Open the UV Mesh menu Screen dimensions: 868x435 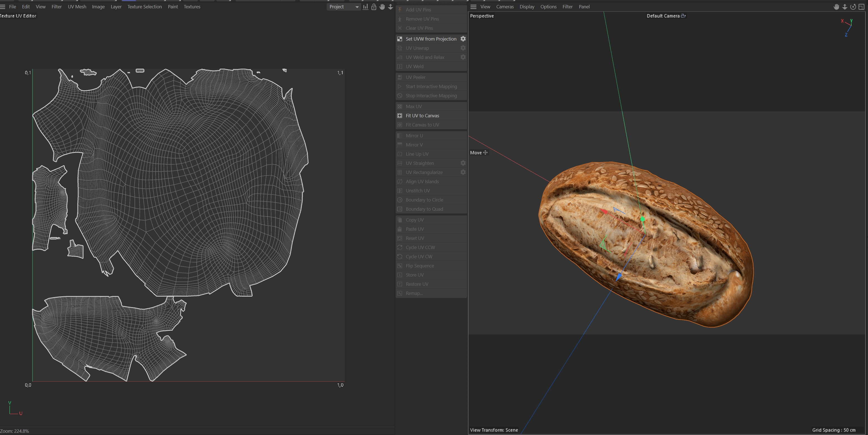point(77,7)
